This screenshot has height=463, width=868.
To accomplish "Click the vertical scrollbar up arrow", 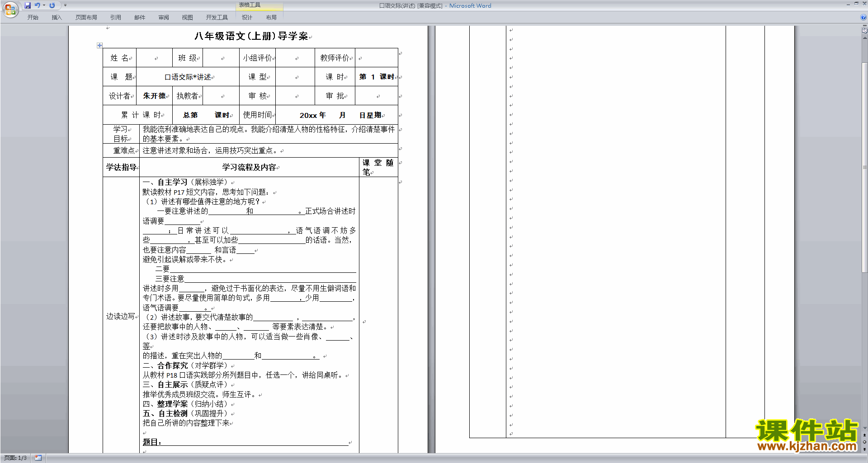I will 864,38.
